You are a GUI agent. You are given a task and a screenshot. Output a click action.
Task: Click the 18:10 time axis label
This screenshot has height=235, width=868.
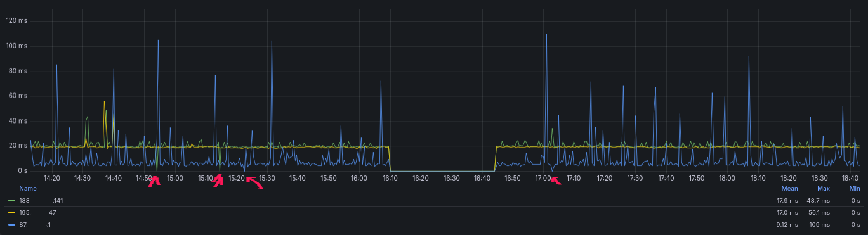(x=758, y=179)
